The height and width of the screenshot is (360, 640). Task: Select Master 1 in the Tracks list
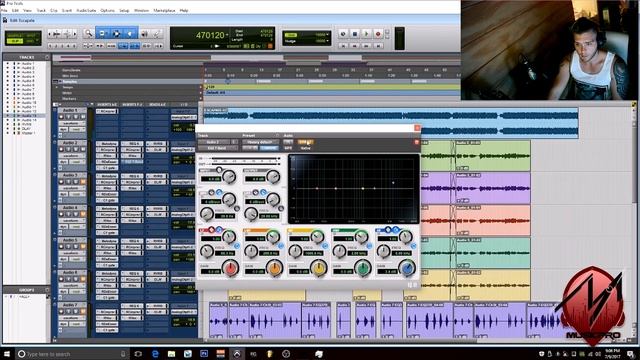tap(28, 133)
